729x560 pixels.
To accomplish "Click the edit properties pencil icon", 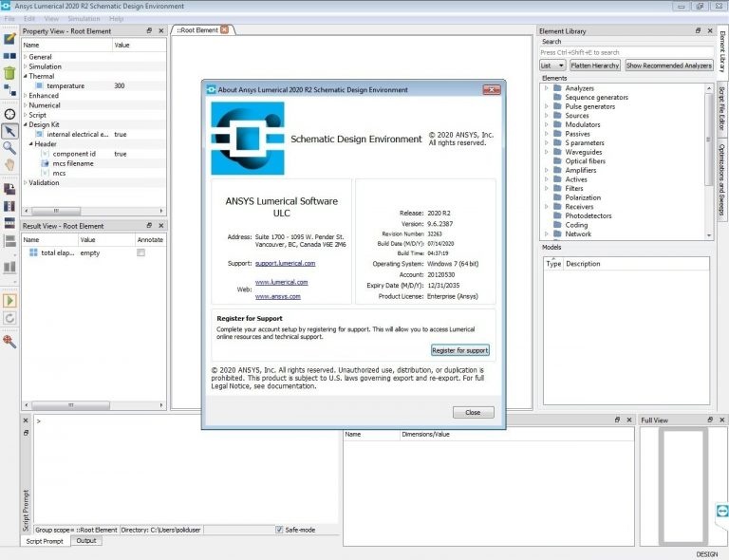I will [x=9, y=39].
